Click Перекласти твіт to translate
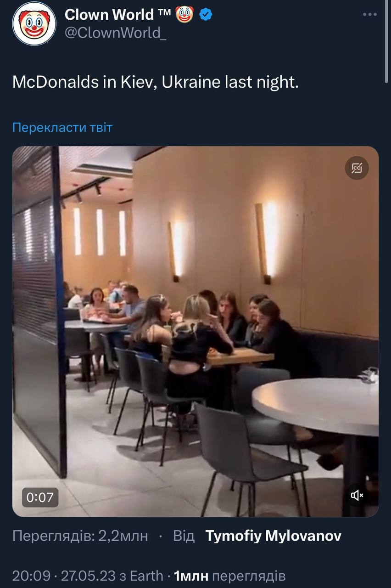 tap(62, 127)
